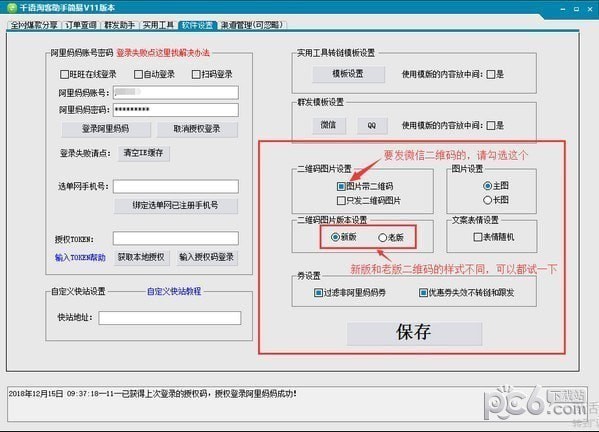Open the 实用工具 tab
Image resolution: width=599 pixels, height=432 pixels.
coord(158,25)
